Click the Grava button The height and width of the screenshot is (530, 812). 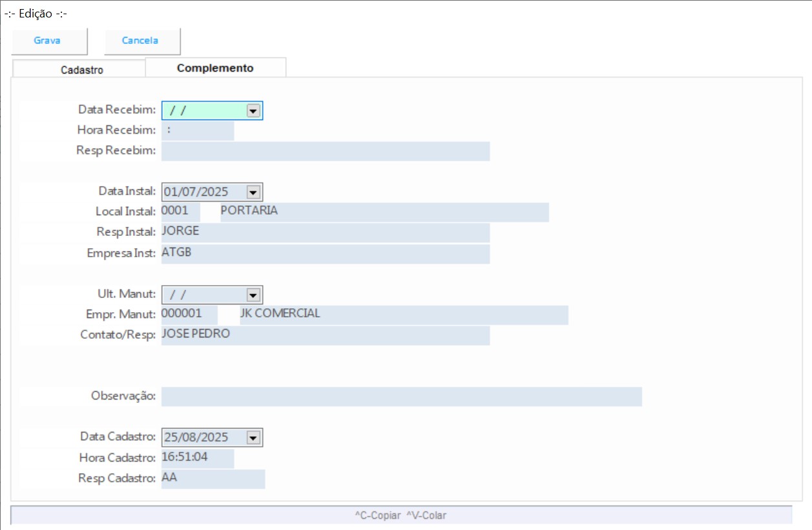tap(48, 41)
